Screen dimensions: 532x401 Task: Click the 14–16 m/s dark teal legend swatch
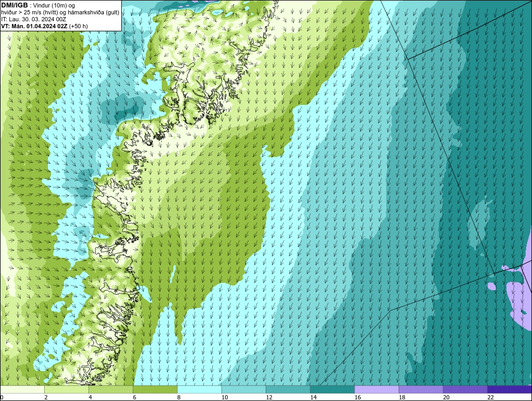332,389
